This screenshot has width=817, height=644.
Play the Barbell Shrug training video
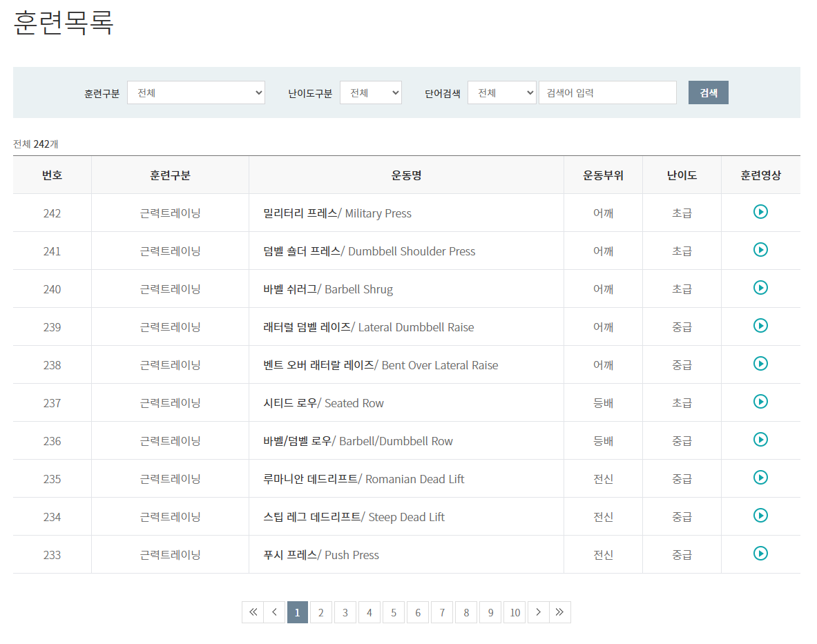tap(760, 288)
